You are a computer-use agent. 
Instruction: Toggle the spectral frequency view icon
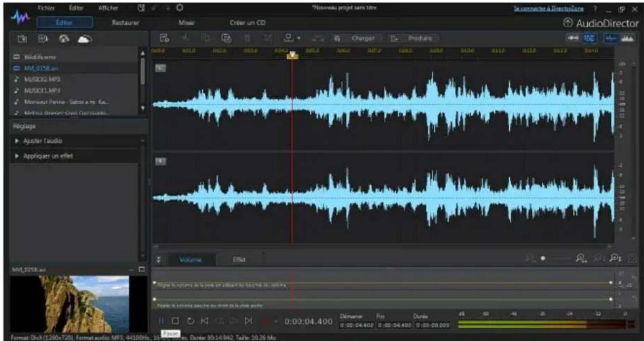(x=627, y=39)
